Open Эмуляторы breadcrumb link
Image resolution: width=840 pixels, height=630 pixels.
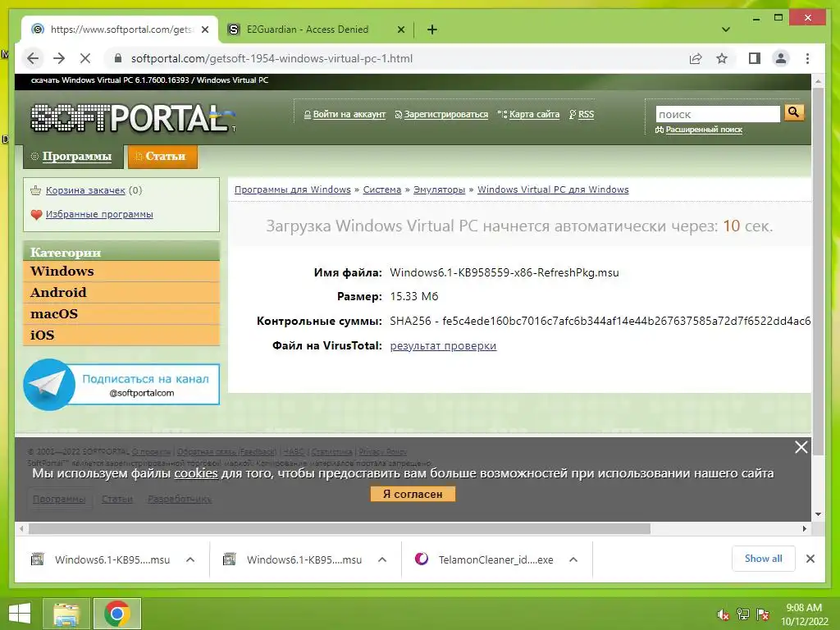(440, 189)
